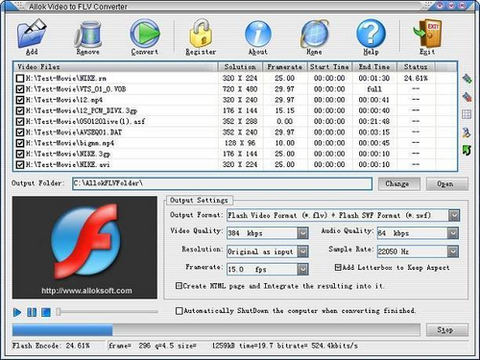Visit Home via the globe icon

coord(314,34)
